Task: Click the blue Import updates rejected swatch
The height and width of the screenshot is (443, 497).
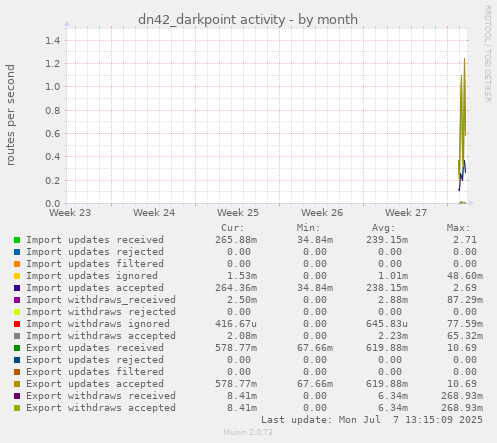Action: tap(17, 252)
